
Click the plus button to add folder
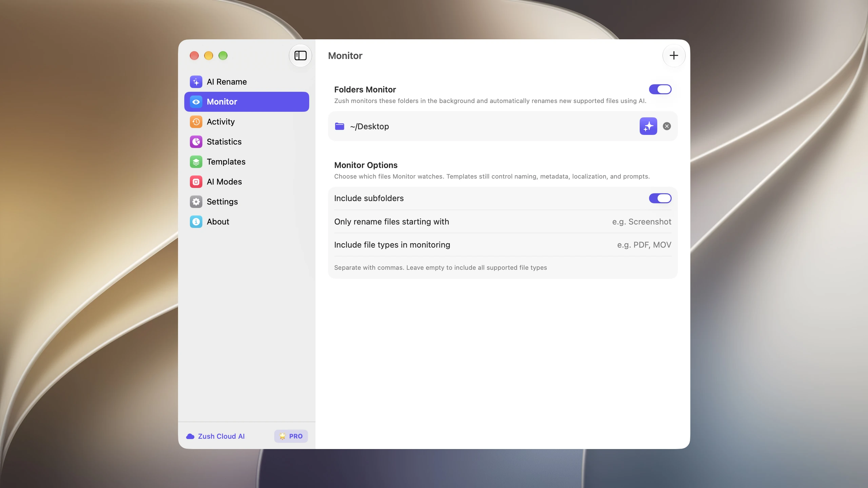pos(674,56)
